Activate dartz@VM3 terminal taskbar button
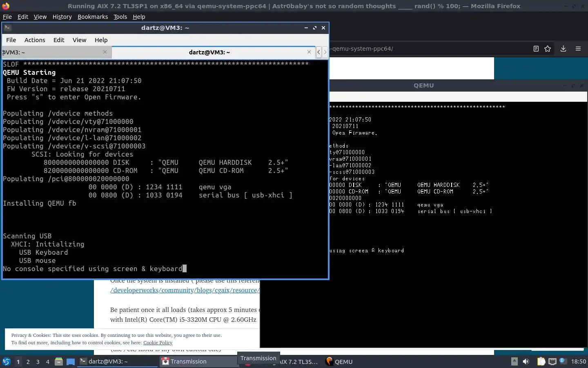 pyautogui.click(x=118, y=361)
